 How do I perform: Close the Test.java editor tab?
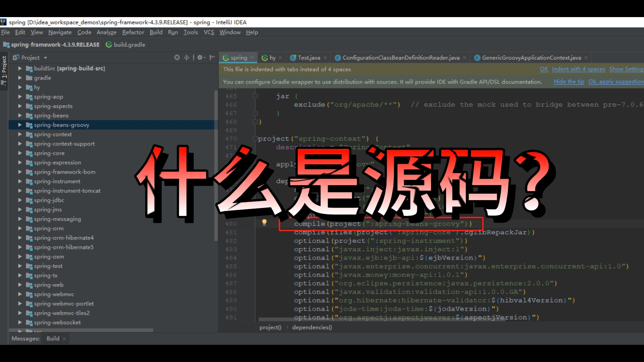pos(325,58)
